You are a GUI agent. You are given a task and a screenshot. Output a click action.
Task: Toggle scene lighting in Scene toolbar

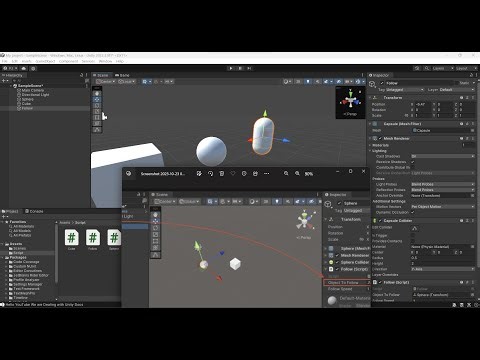(x=308, y=81)
